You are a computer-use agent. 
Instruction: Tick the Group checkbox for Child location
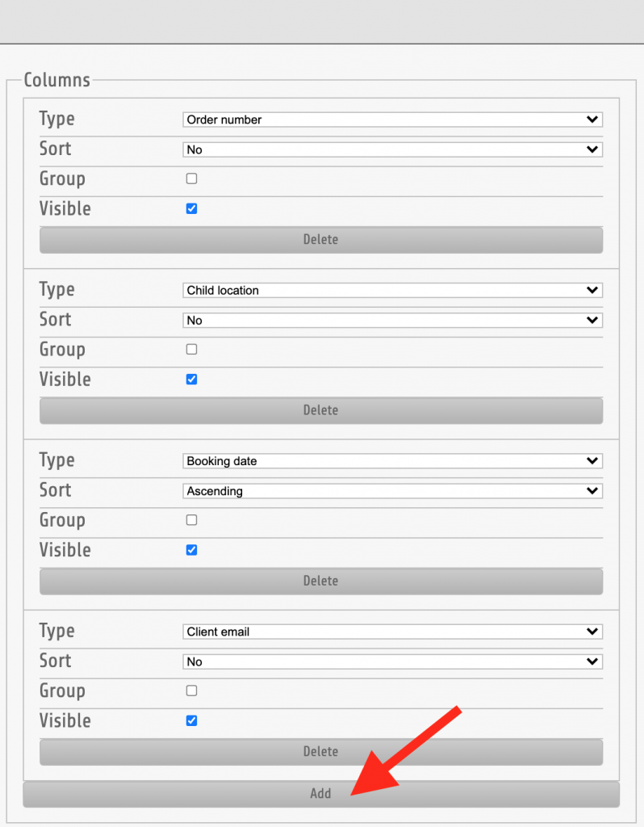[192, 350]
